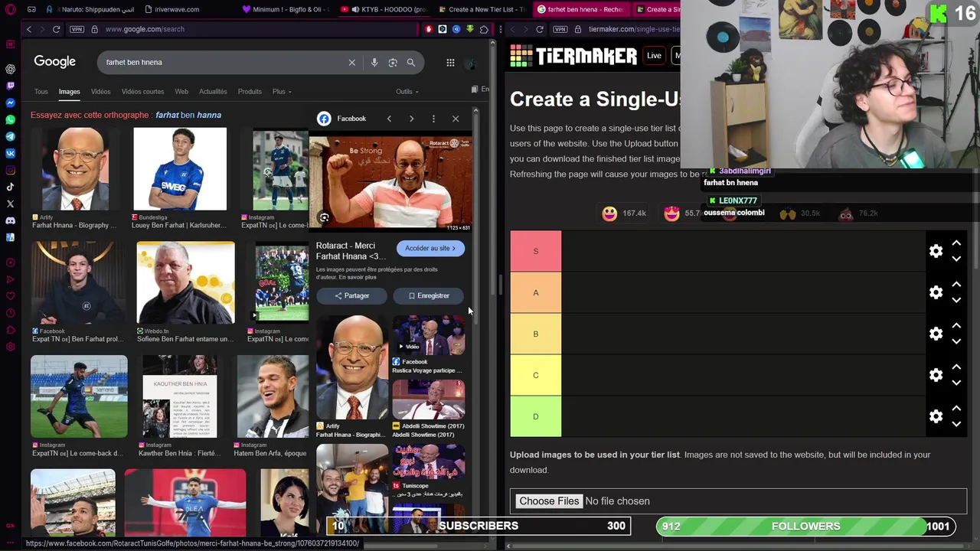Switch to the Produits tab

point(250,92)
